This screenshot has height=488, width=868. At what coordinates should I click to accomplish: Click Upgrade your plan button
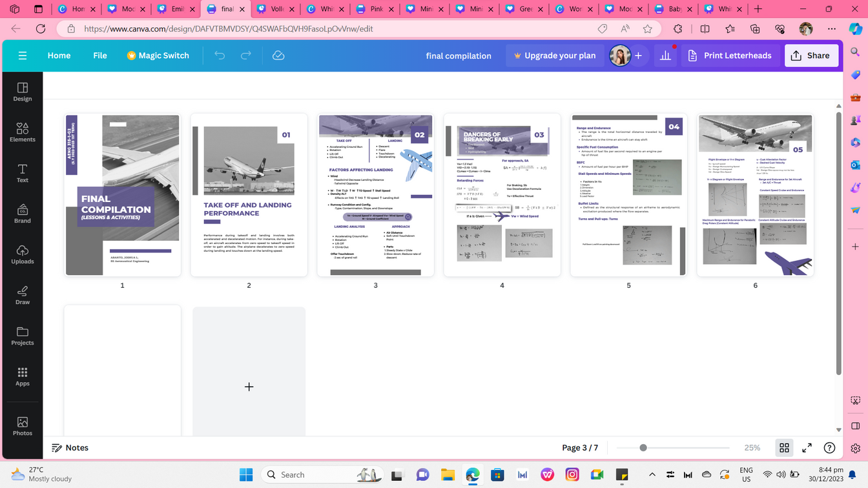pos(554,56)
